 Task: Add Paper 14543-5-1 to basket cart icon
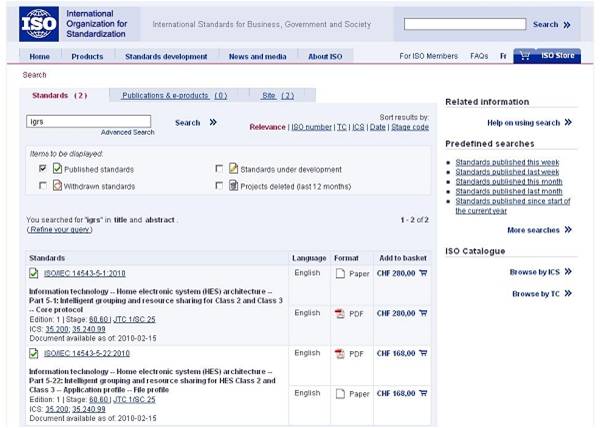pos(423,273)
